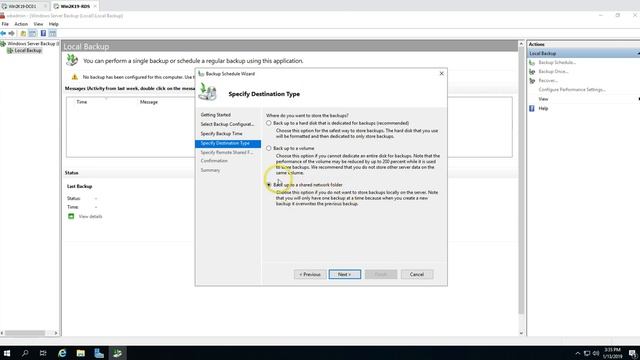640x360 pixels.
Task: Click Windows Server Backup taskbar icon
Action: tap(118, 353)
